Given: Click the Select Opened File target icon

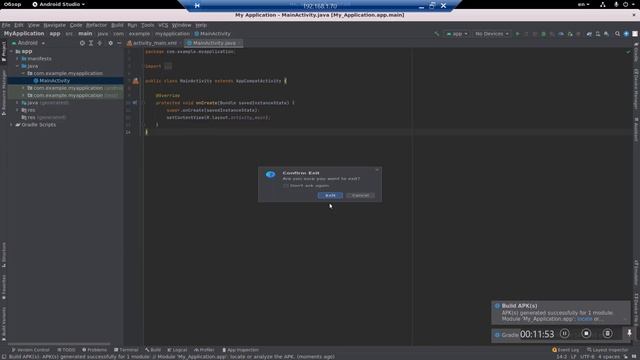Looking at the screenshot, I should click(82, 43).
